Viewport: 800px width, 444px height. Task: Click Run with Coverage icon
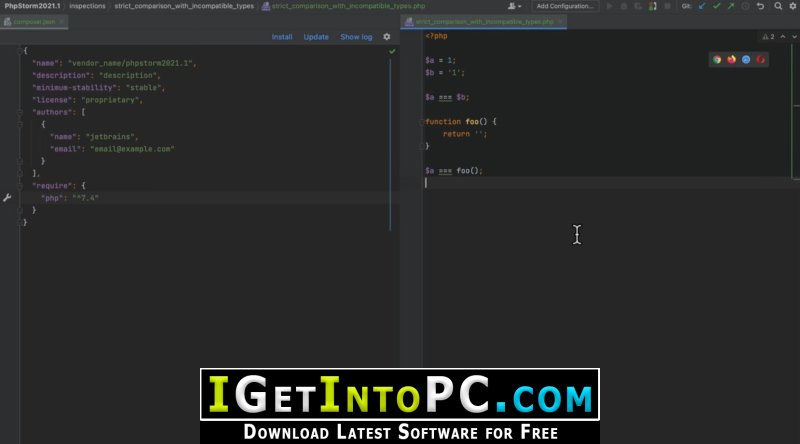pos(638,6)
